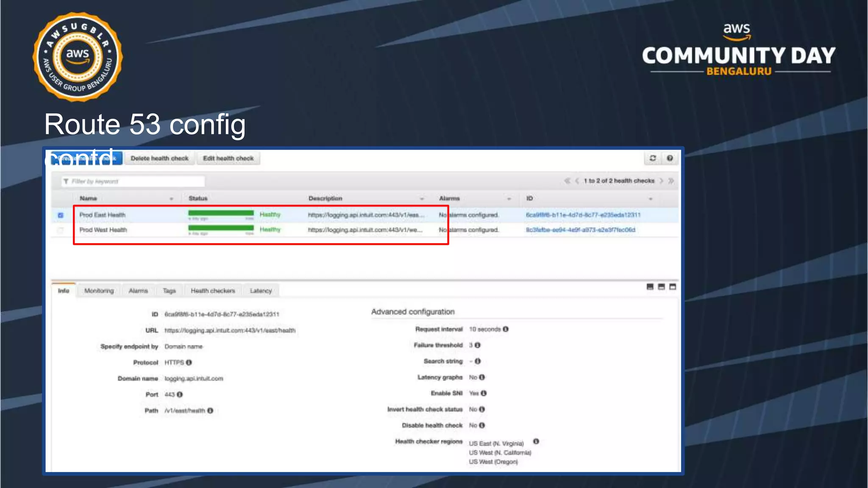
Task: Open the Name column sort dropdown
Action: [171, 199]
